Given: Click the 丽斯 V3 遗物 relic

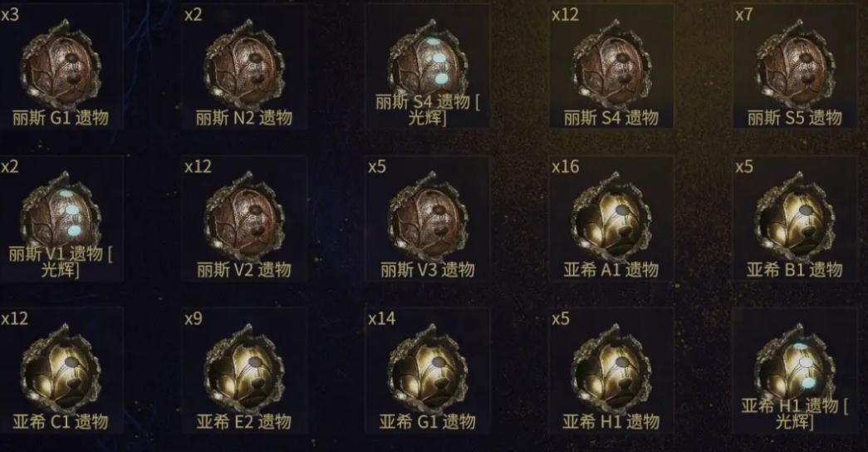Looking at the screenshot, I should pos(428,216).
